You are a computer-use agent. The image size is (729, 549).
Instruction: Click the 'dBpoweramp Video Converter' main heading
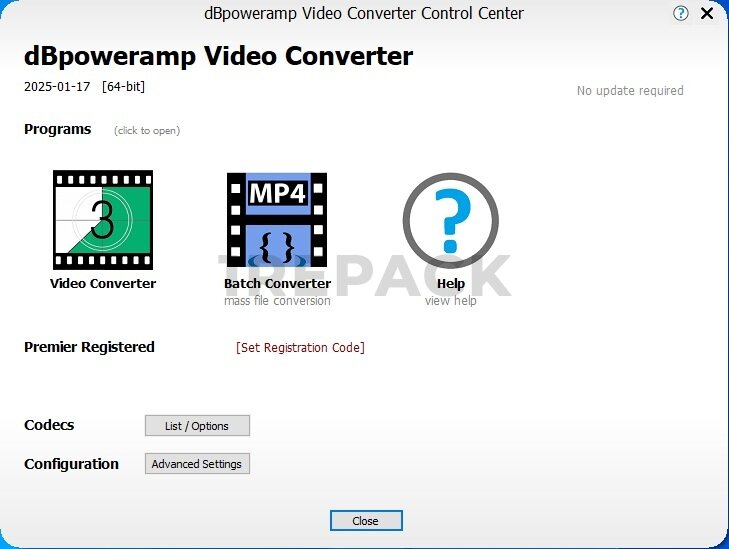(218, 56)
